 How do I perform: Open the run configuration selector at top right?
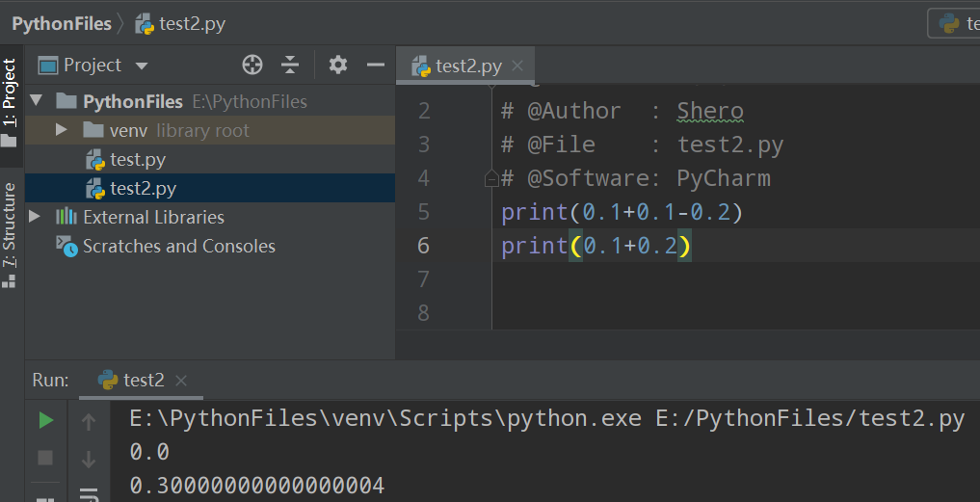pos(954,23)
